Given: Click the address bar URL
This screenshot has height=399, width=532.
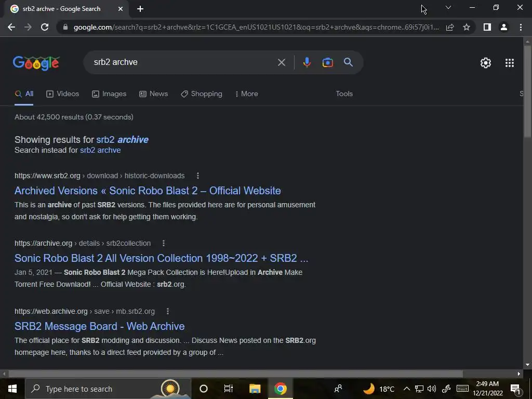Looking at the screenshot, I should (256, 27).
